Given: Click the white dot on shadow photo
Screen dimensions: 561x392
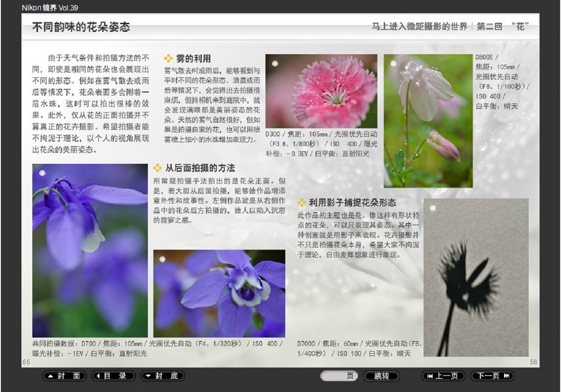Looking at the screenshot, I should [432, 208].
